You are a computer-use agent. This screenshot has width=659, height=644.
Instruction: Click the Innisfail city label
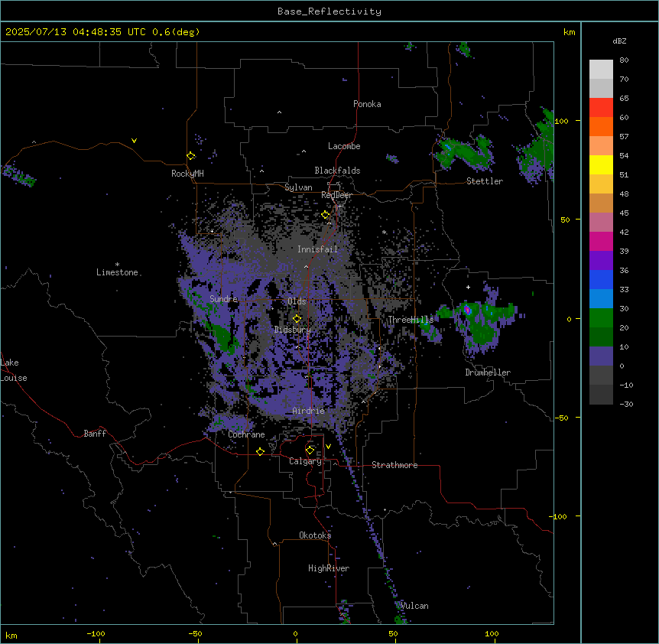[x=317, y=249]
